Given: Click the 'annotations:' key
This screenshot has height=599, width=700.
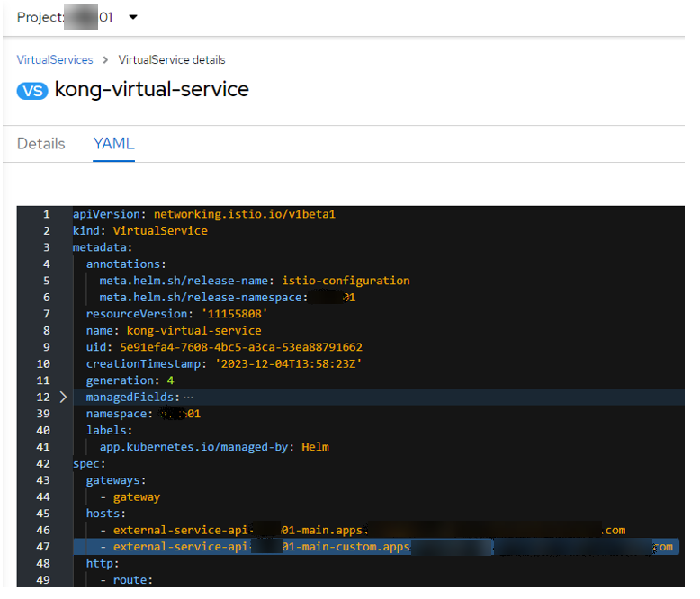Looking at the screenshot, I should (x=126, y=264).
